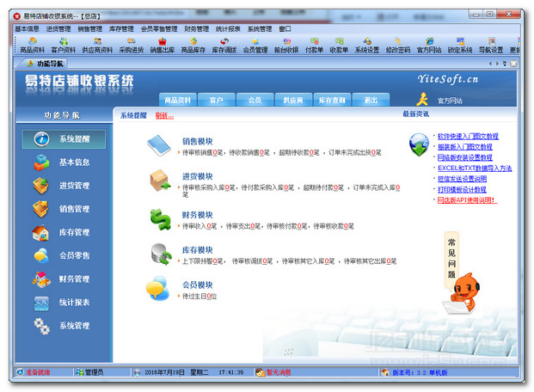Open 客户资料 toolbar icon
This screenshot has height=392, width=534.
point(64,46)
